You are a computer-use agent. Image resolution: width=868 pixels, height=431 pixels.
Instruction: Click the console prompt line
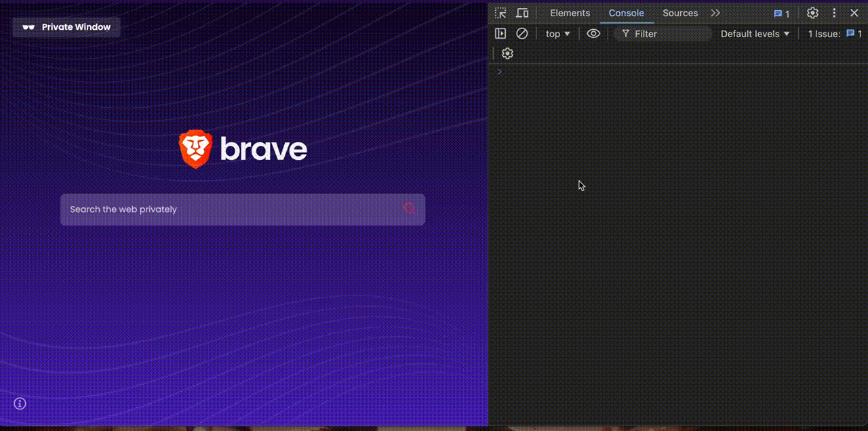pos(678,72)
